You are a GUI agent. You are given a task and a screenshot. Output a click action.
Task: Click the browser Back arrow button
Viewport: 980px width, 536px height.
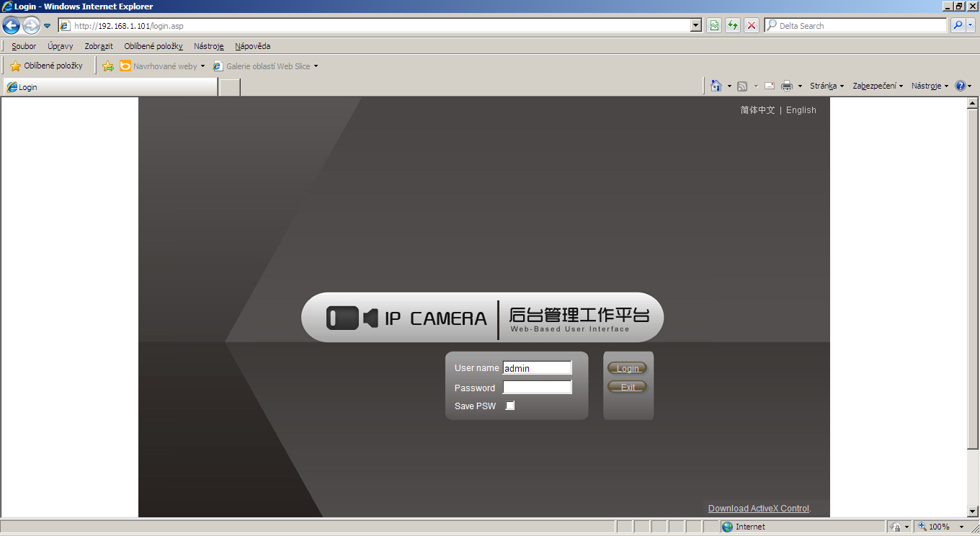pyautogui.click(x=11, y=26)
